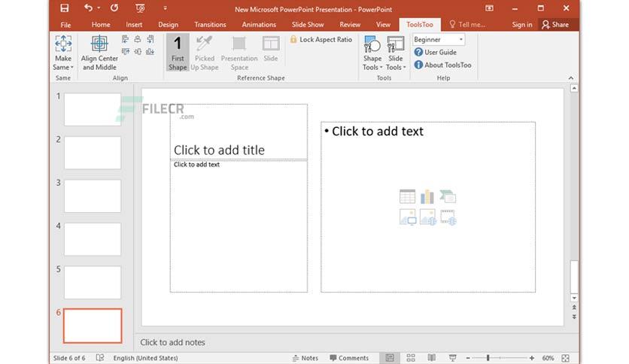
Task: Click the Online Pictures placeholder icon
Action: click(x=427, y=217)
